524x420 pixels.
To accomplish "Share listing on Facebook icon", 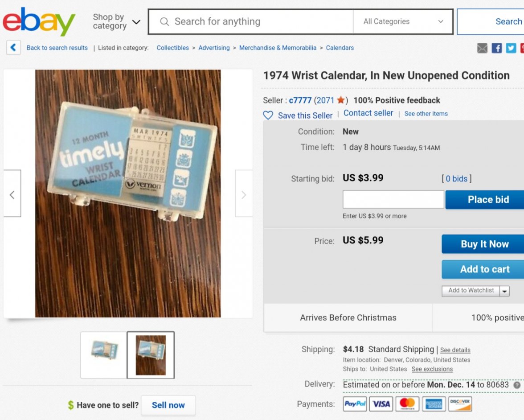I will pyautogui.click(x=497, y=48).
